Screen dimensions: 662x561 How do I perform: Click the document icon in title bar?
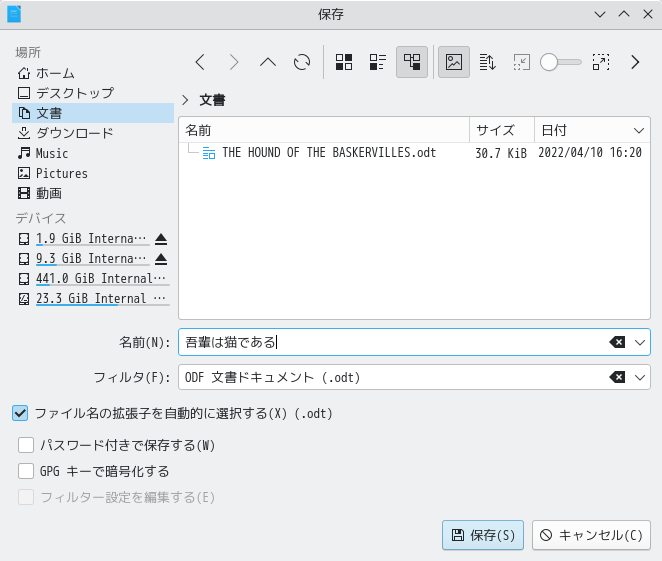(x=14, y=14)
